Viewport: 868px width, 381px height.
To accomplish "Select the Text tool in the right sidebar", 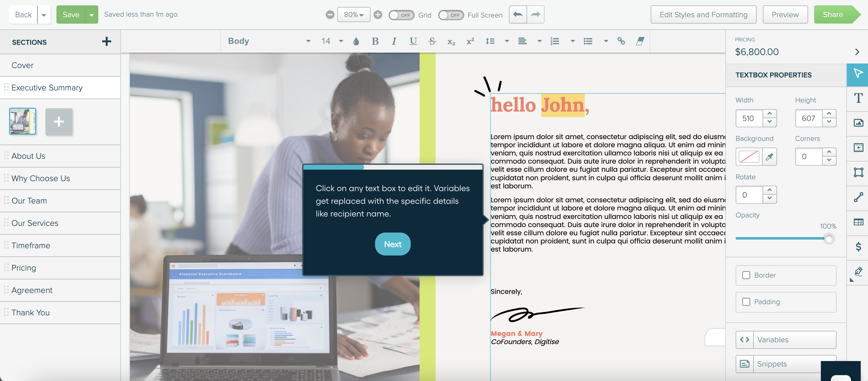I will (859, 98).
